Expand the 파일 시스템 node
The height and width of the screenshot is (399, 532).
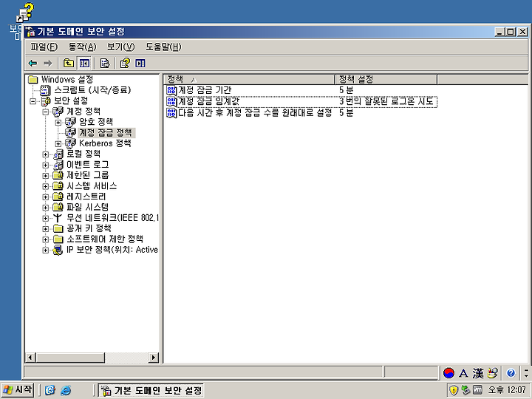click(46, 208)
